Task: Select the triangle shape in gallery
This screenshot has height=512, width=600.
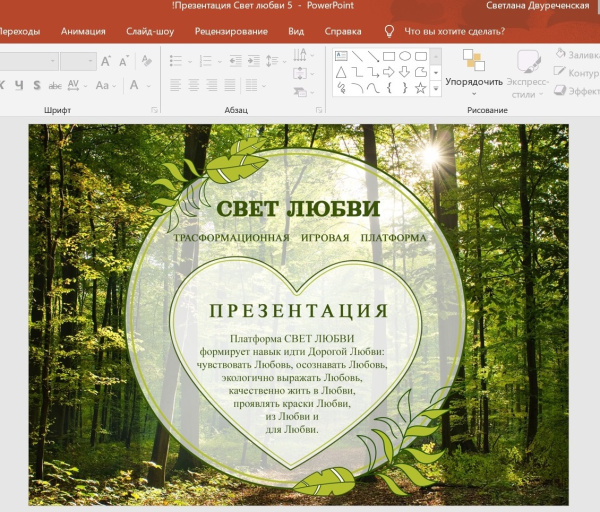Action: coord(341,72)
